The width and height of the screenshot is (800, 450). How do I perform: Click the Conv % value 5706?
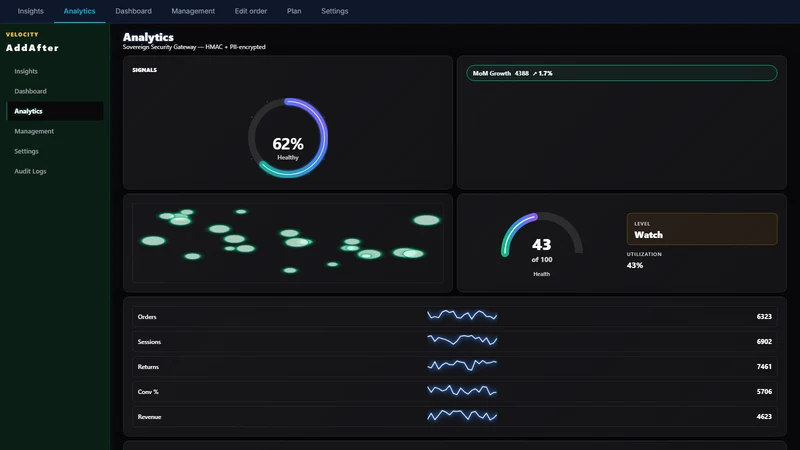[x=764, y=391]
